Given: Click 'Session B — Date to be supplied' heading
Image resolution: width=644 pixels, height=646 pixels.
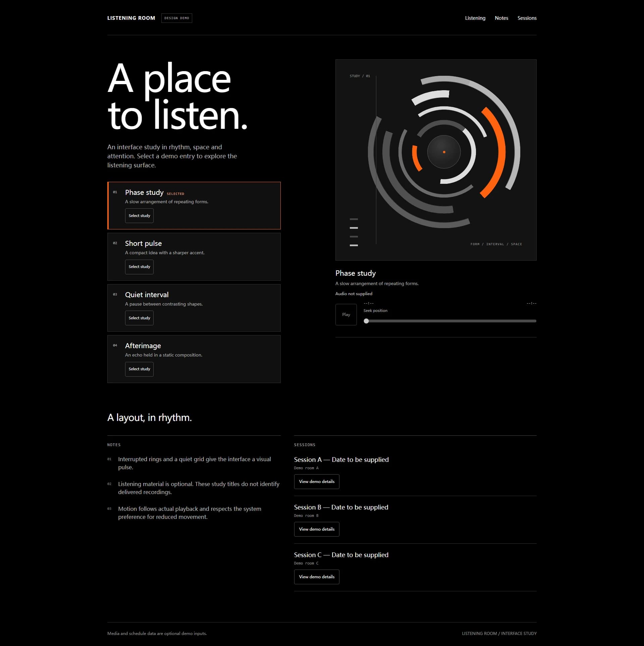Looking at the screenshot, I should (341, 507).
